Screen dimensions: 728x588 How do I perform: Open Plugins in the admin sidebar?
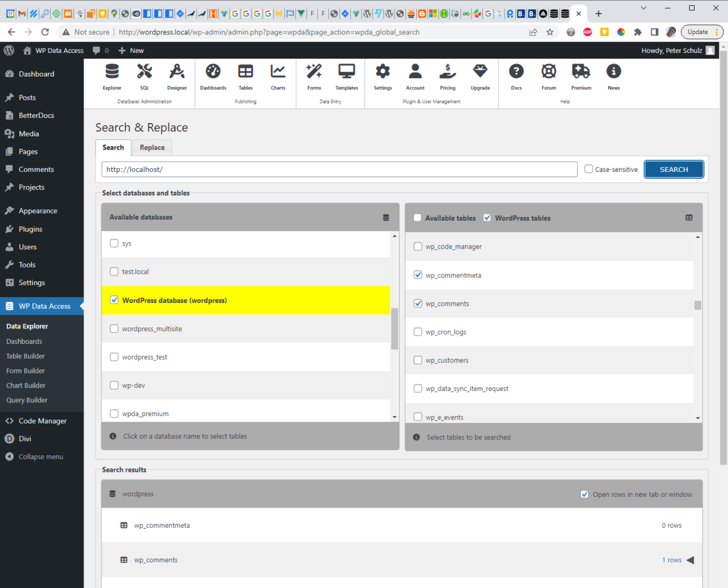tap(31, 229)
